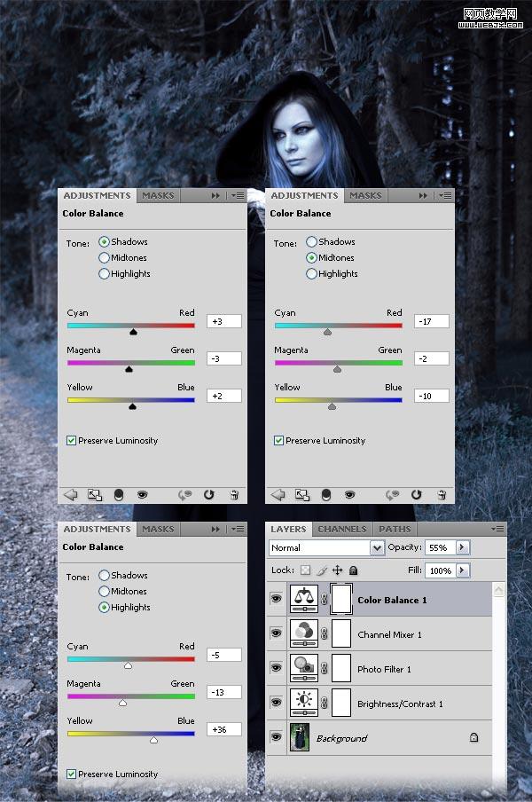
Task: Select the Channel Mixer 1 adjustment icon
Action: pos(304,633)
